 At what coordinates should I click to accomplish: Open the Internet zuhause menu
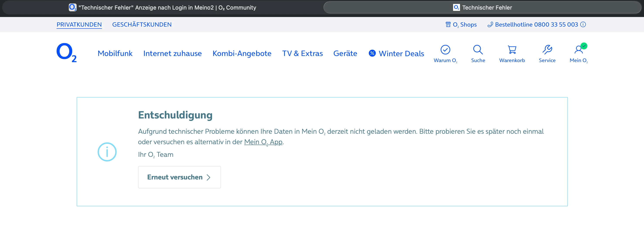[172, 53]
